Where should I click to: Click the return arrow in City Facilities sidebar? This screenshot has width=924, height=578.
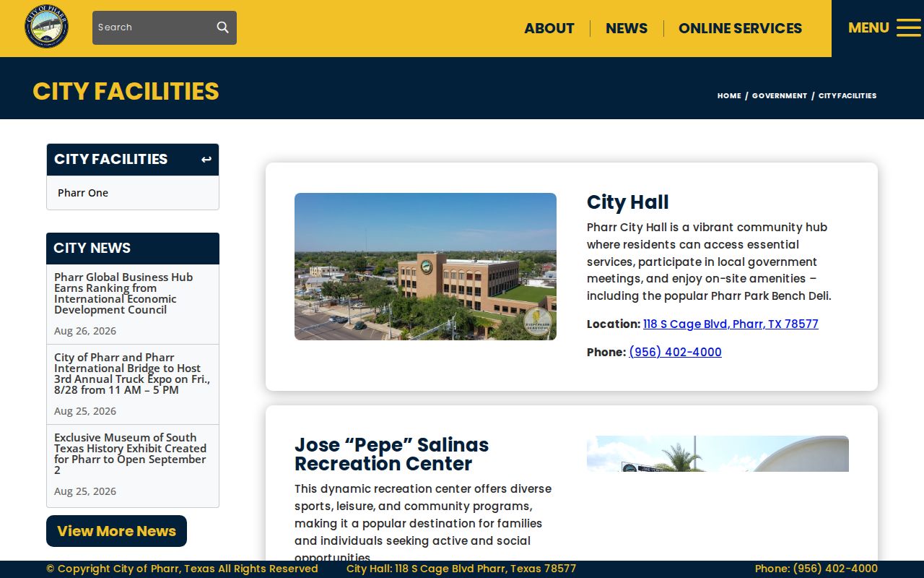[206, 160]
